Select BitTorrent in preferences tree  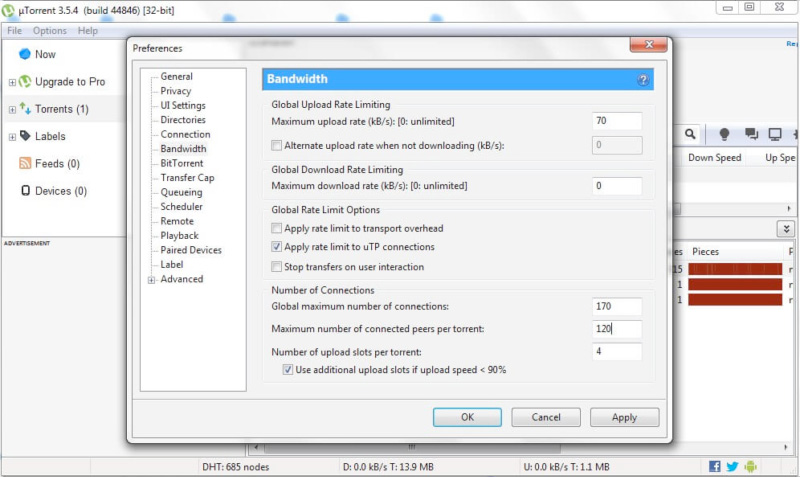[182, 163]
